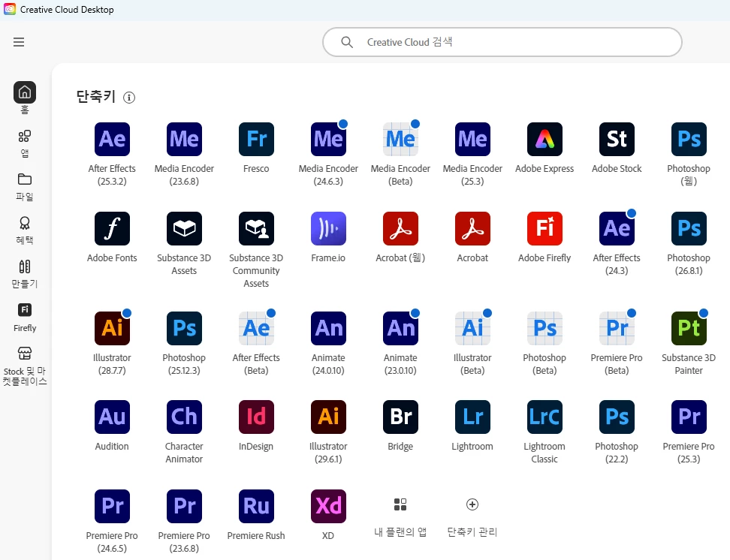Launch Lightroom Classic

tap(544, 417)
